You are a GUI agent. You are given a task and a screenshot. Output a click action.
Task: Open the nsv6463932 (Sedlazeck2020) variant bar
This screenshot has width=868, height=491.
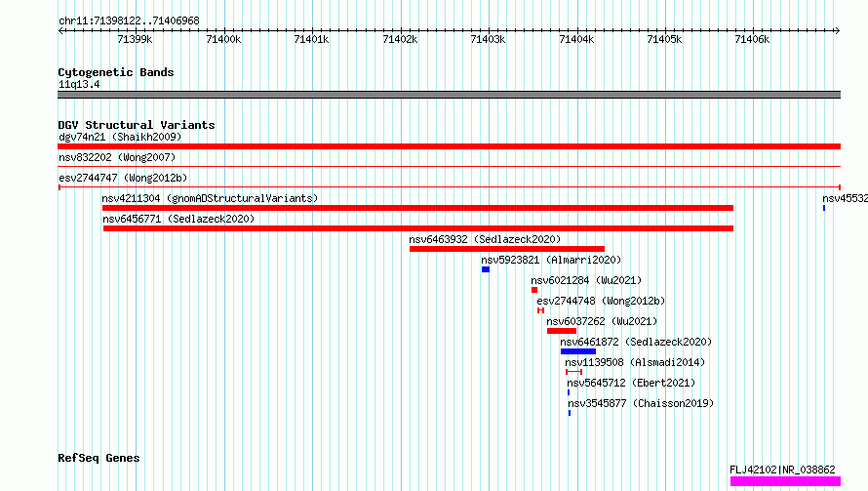tap(507, 249)
